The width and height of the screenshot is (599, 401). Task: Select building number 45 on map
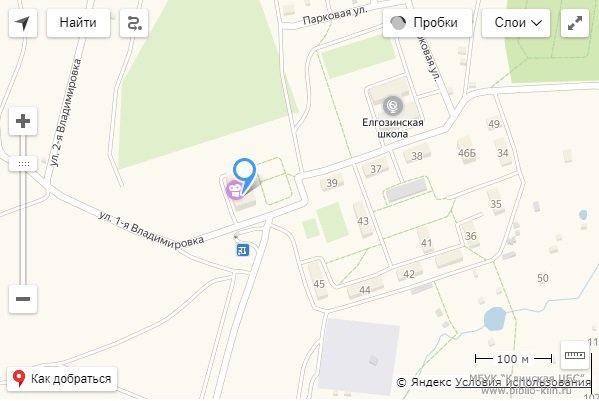[319, 284]
